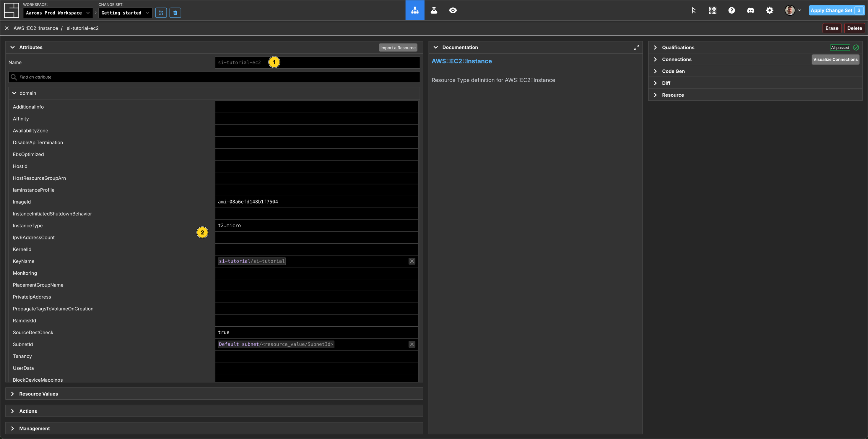868x439 pixels.
Task: Click the abandon change set trash icon
Action: click(x=175, y=13)
